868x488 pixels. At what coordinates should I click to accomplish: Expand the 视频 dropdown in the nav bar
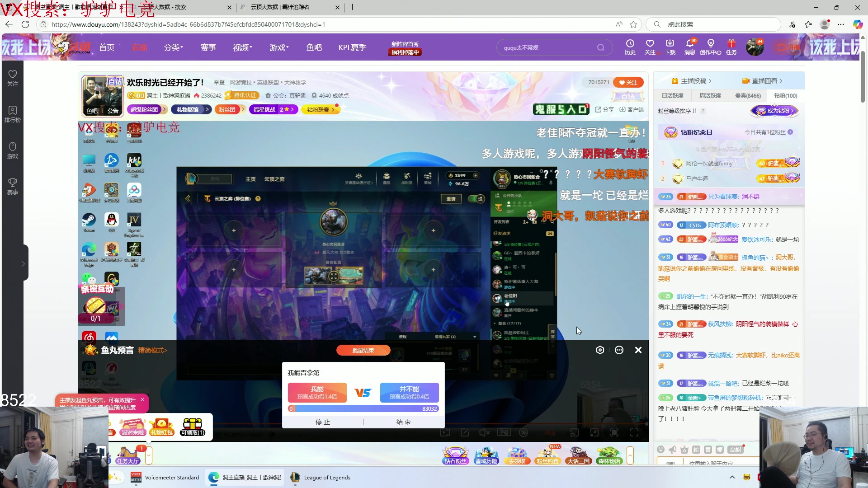243,47
